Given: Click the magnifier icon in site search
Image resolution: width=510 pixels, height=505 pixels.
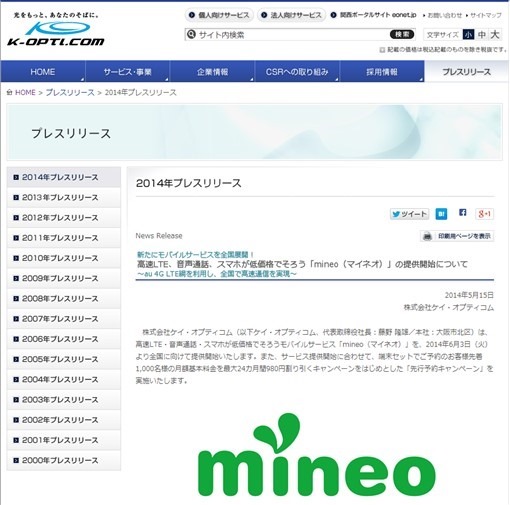Looking at the screenshot, I should click(x=191, y=34).
